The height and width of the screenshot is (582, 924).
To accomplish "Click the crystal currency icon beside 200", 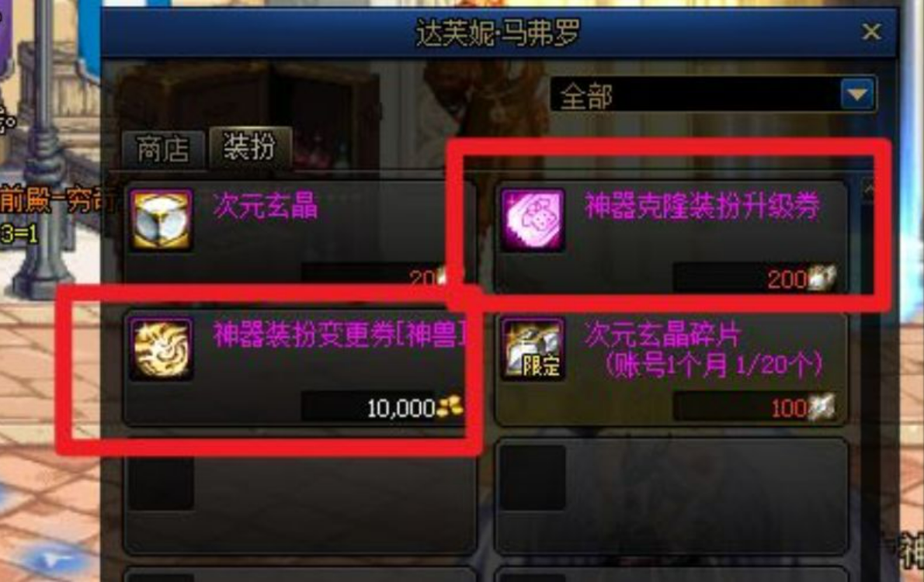I will click(x=822, y=278).
